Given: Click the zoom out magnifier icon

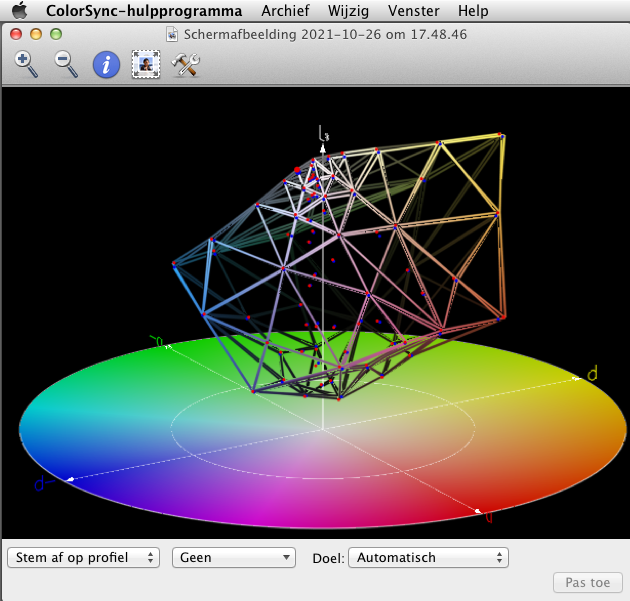Looking at the screenshot, I should click(67, 65).
